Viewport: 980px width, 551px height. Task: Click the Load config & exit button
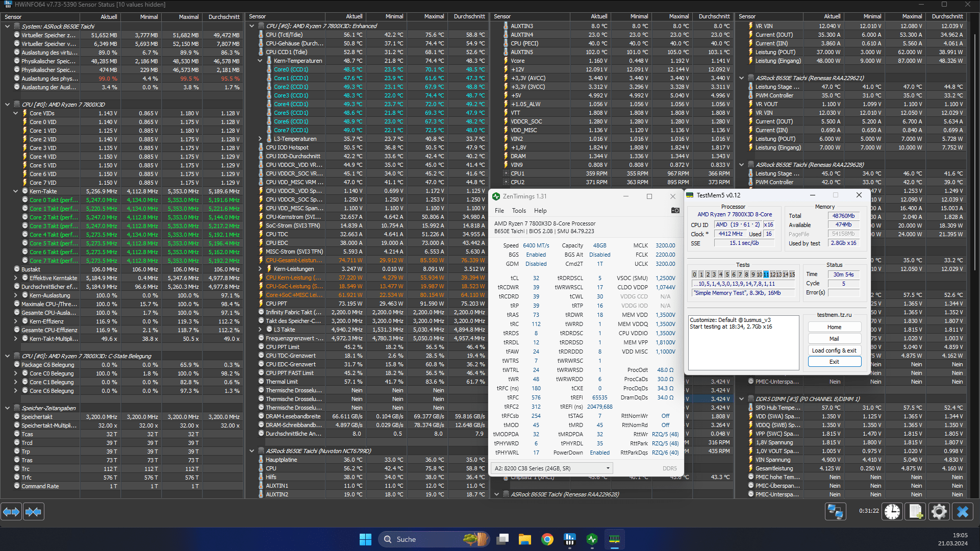point(834,350)
